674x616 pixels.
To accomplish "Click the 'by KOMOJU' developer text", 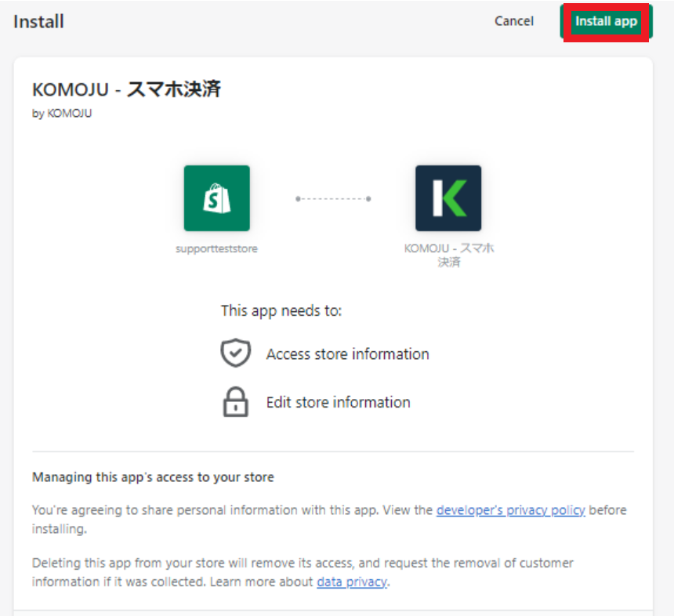I will [62, 114].
